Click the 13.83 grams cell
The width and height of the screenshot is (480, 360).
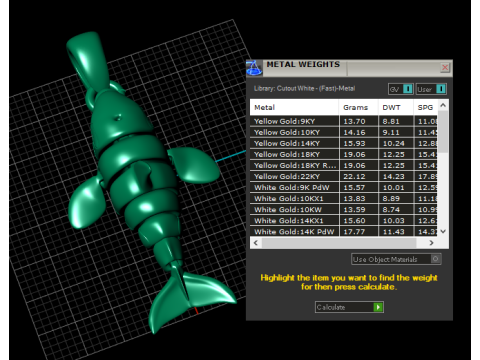pos(359,198)
